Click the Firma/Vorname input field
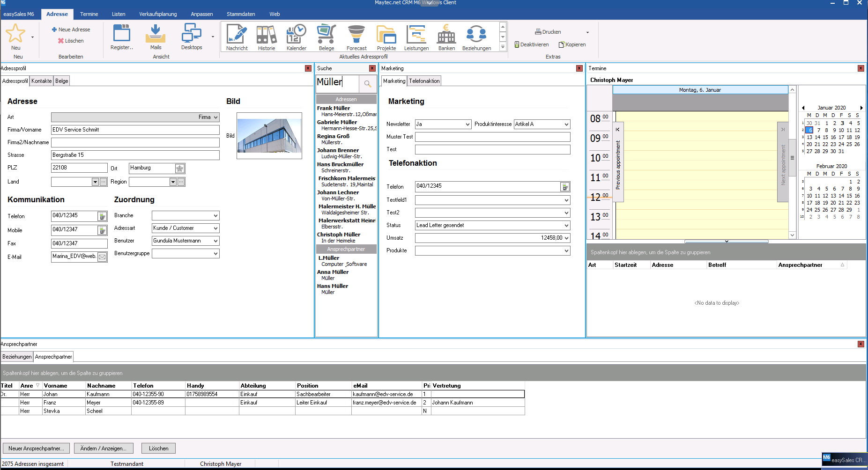Screen dimensions: 868x470 tap(135, 130)
